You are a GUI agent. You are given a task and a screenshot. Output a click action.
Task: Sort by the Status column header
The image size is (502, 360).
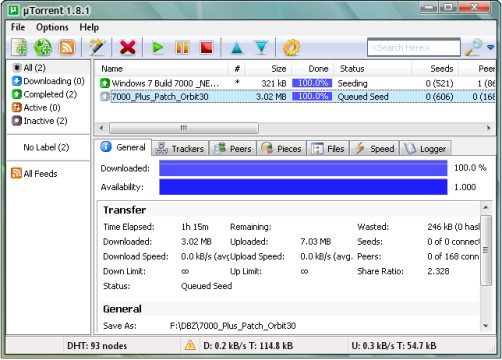coord(373,69)
